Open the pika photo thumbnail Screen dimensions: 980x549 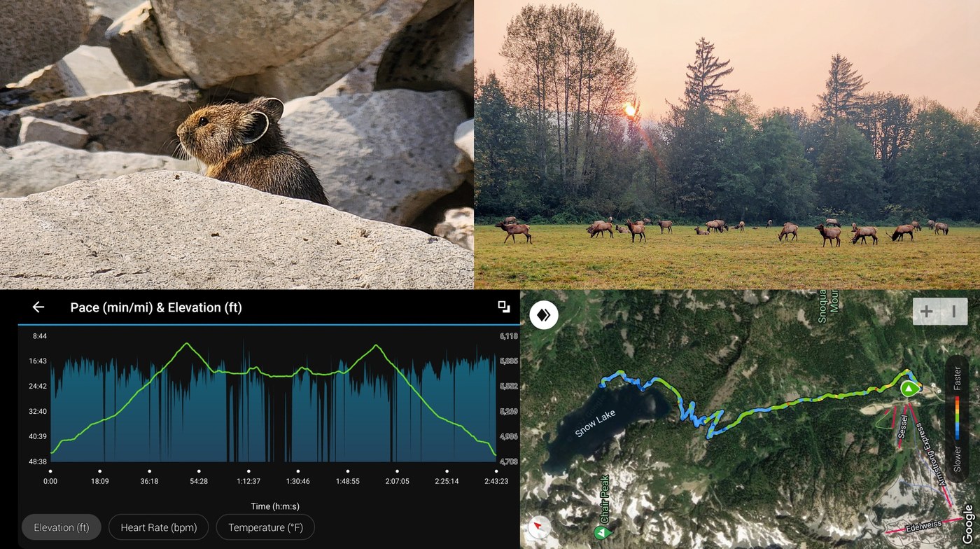(237, 144)
